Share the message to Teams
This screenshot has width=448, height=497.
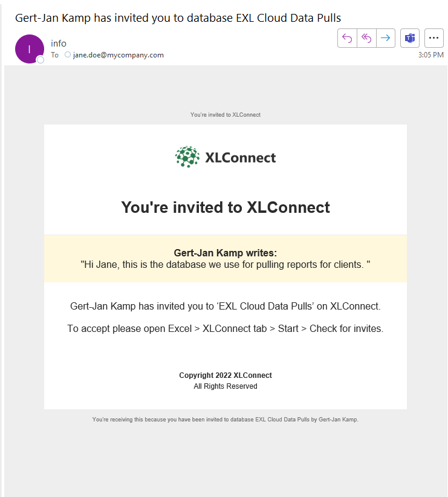(410, 38)
